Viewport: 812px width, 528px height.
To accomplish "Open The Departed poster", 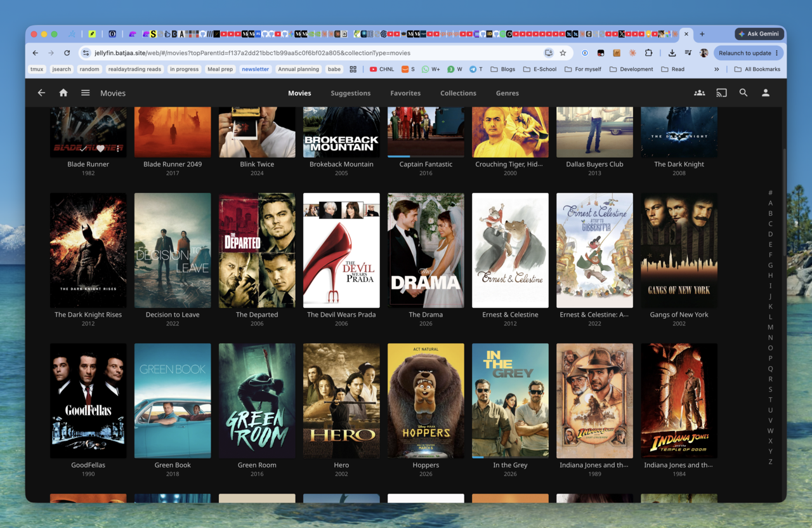I will [257, 251].
